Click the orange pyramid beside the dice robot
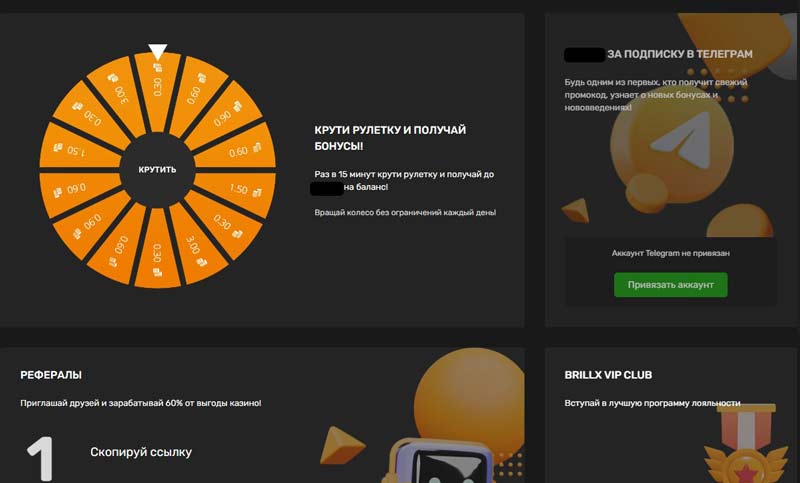 [x=341, y=446]
